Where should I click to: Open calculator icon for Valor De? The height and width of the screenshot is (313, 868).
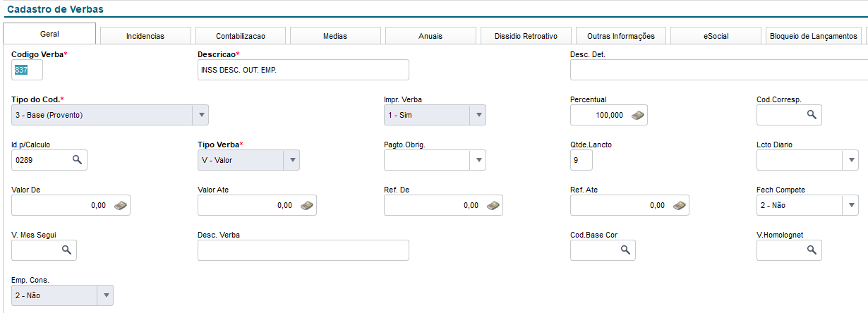[x=121, y=205]
